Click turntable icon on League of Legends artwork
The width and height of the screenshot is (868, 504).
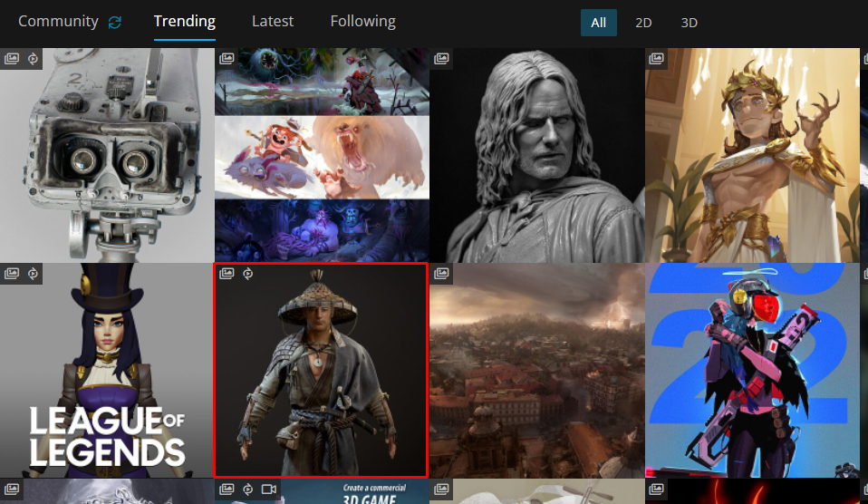tap(33, 273)
